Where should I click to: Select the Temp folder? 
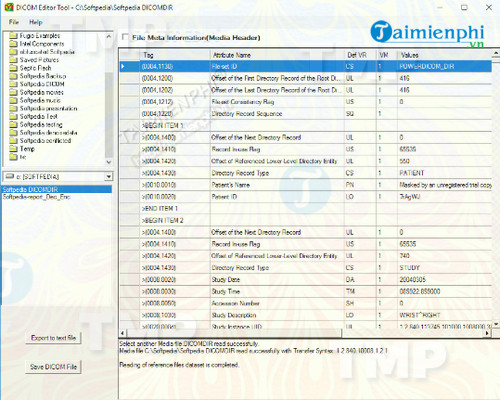[x=22, y=149]
